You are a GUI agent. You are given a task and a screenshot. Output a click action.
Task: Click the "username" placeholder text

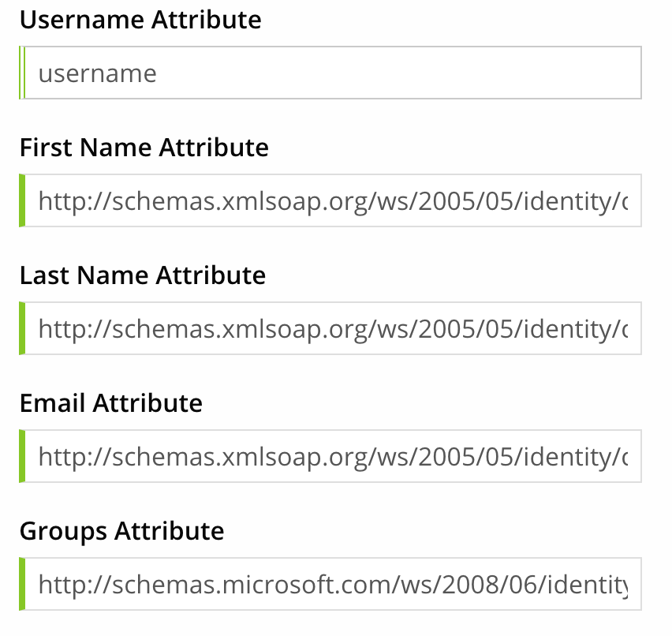[x=98, y=74]
